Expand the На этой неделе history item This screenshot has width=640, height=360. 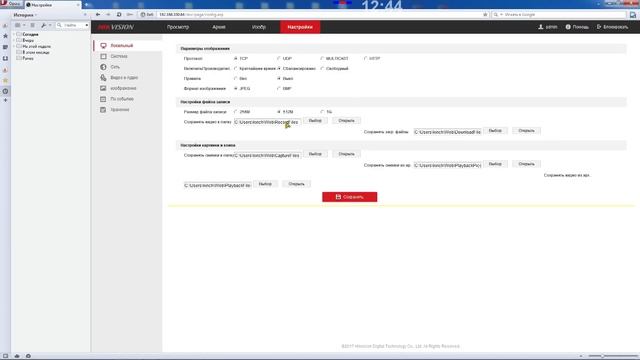[x=14, y=47]
